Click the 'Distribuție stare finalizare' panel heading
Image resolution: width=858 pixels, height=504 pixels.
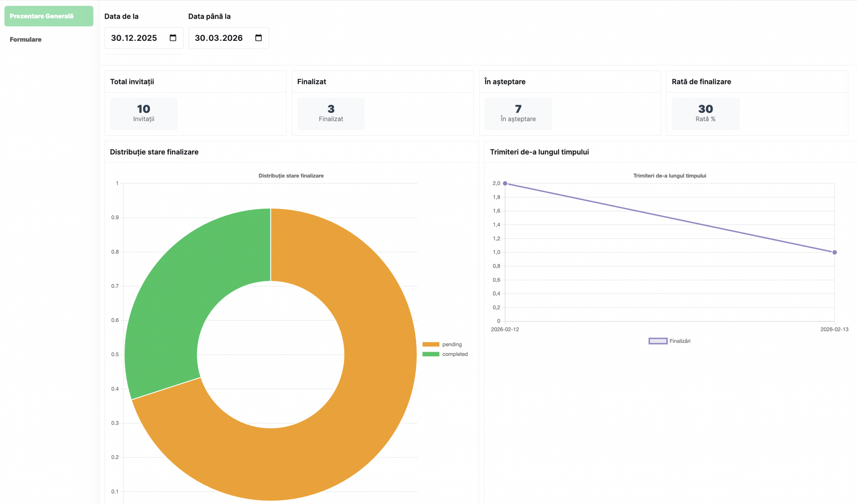(x=154, y=152)
